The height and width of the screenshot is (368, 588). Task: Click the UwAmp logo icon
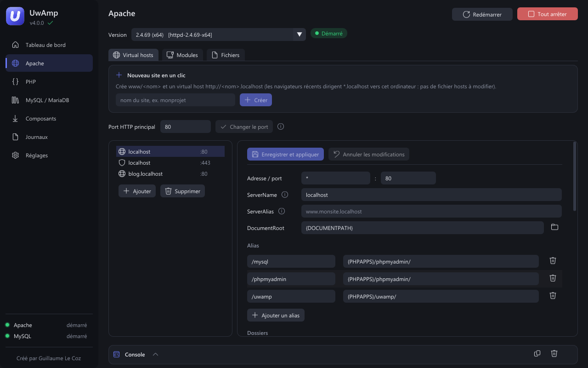[x=15, y=17]
